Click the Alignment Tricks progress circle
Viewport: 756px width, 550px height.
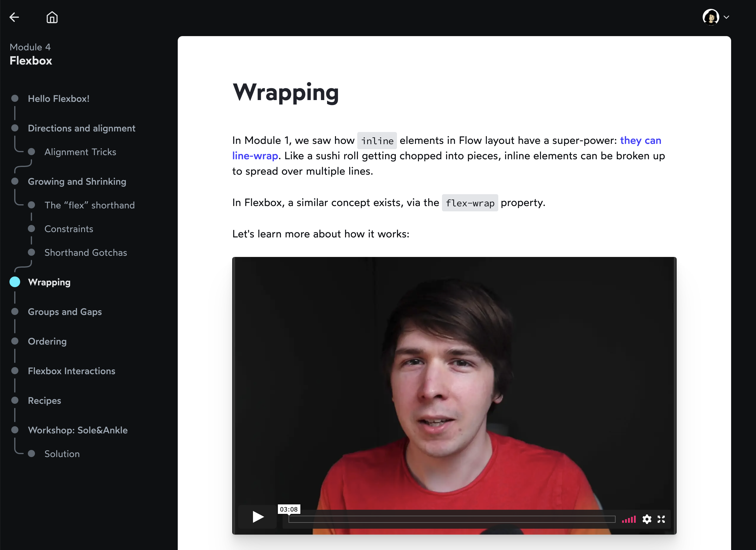click(x=32, y=152)
